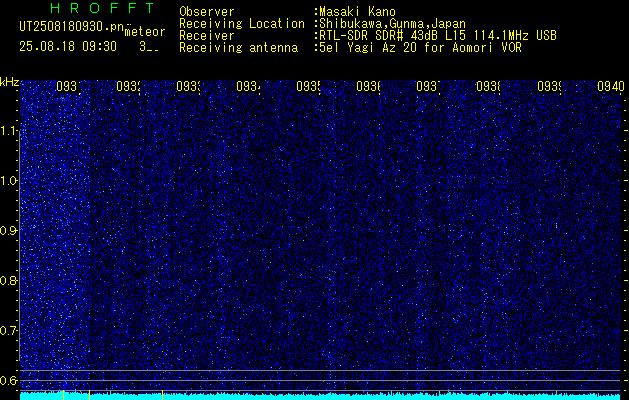Screen dimensions: 629x400
Task: Click the Receiving antenna label
Action: point(238,48)
